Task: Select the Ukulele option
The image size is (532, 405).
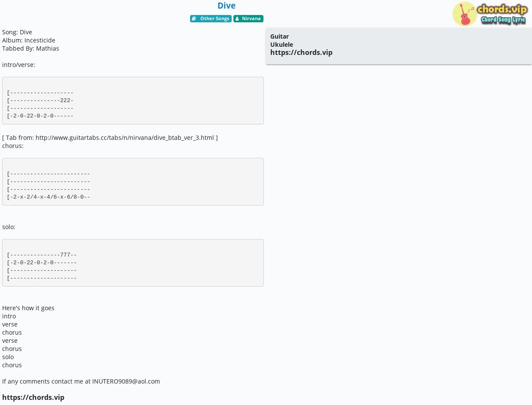Action: 281,45
